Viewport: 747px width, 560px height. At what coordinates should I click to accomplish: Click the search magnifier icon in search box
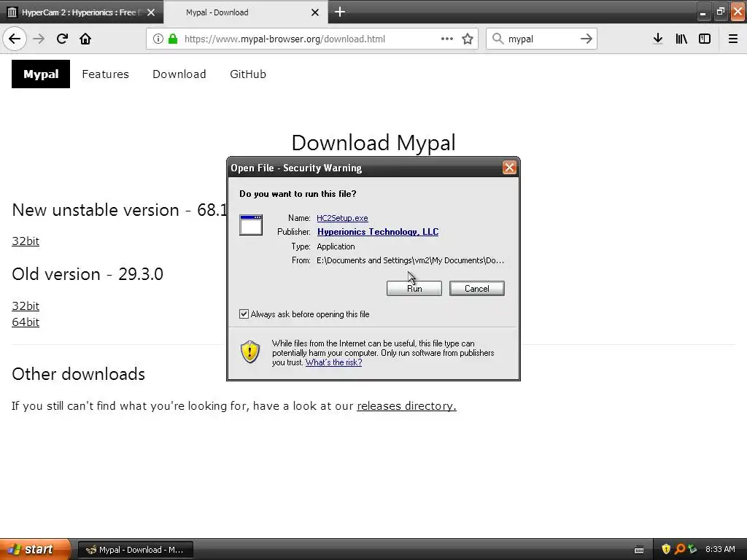(x=498, y=39)
